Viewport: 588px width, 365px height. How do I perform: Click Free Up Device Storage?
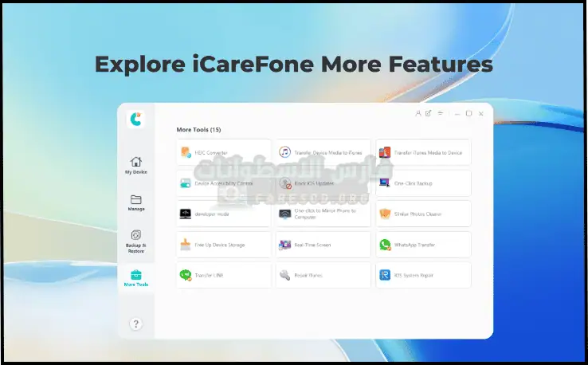(224, 245)
